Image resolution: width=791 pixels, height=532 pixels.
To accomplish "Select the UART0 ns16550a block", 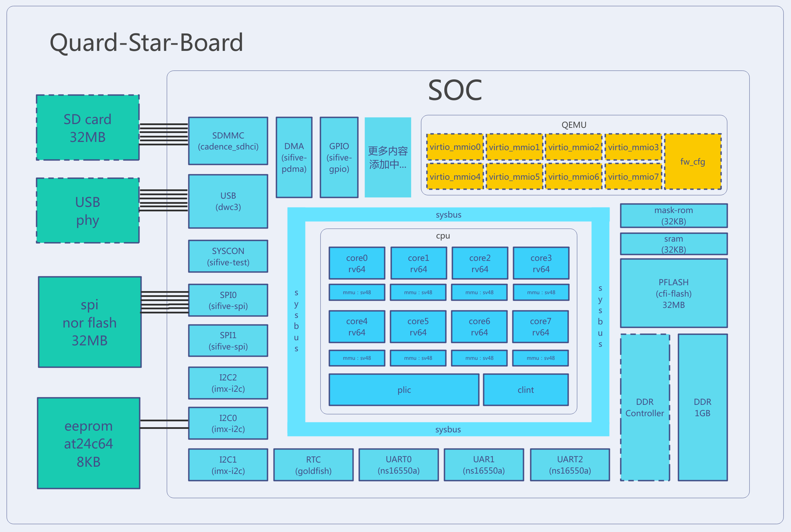I will click(x=398, y=465).
